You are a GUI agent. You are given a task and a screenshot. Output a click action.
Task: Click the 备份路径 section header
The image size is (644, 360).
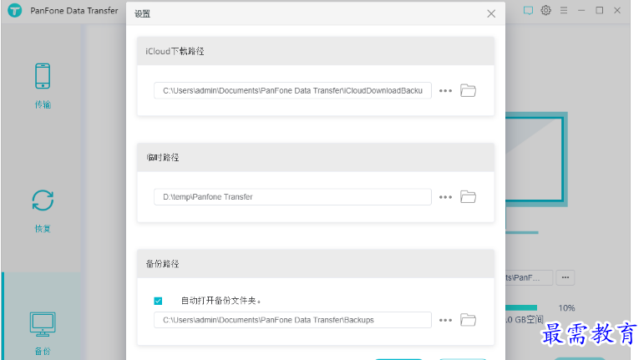tap(316, 264)
